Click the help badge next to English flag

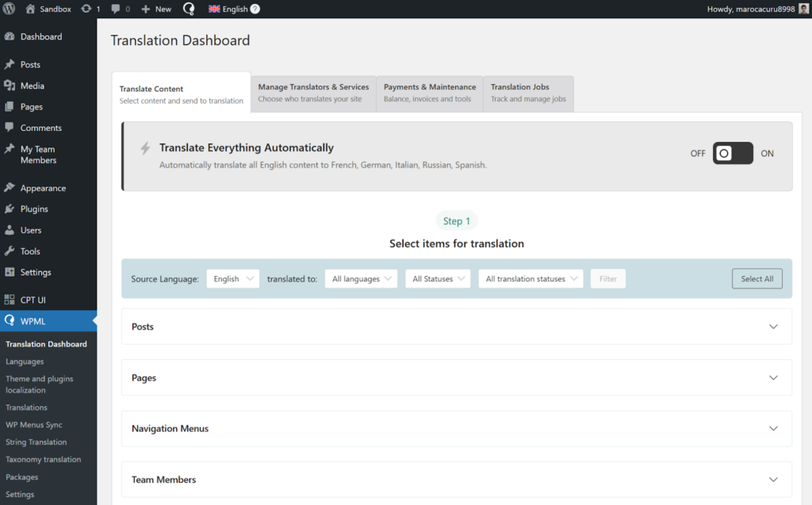click(254, 9)
